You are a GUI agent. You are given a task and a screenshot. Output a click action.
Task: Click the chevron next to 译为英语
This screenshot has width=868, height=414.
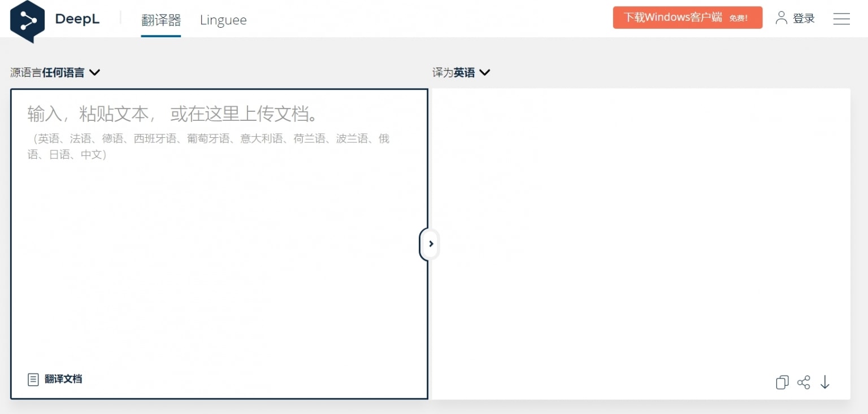tap(484, 72)
